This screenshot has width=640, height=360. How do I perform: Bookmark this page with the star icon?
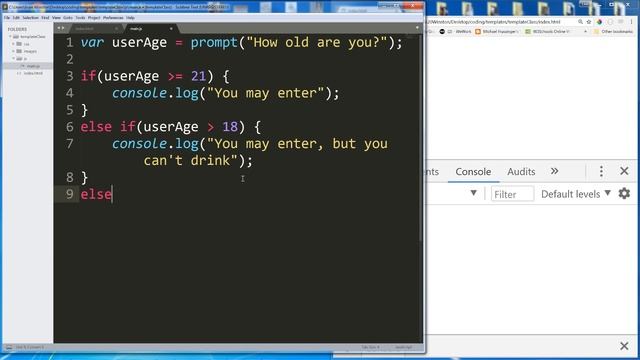pos(589,22)
